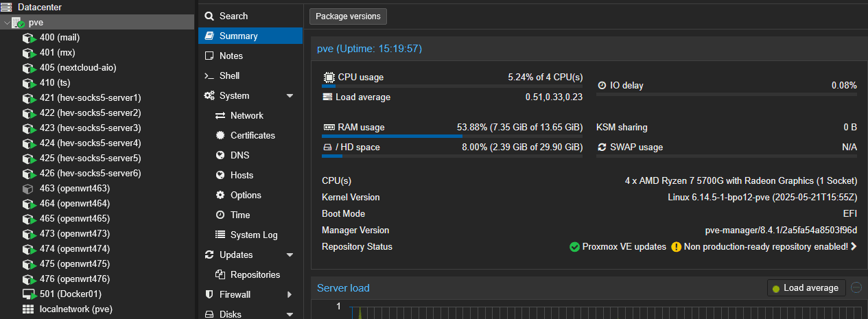Click the Time clock icon
Image resolution: width=868 pixels, height=319 pixels.
[x=220, y=215]
